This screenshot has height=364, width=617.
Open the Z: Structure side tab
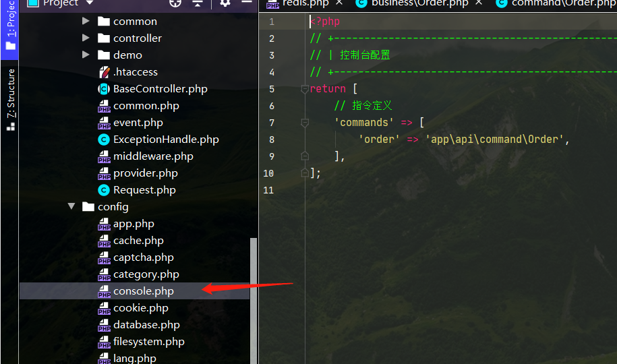click(11, 100)
